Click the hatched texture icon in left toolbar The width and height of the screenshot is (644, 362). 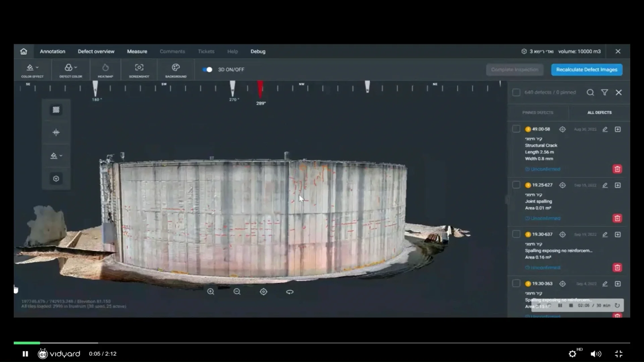56,110
